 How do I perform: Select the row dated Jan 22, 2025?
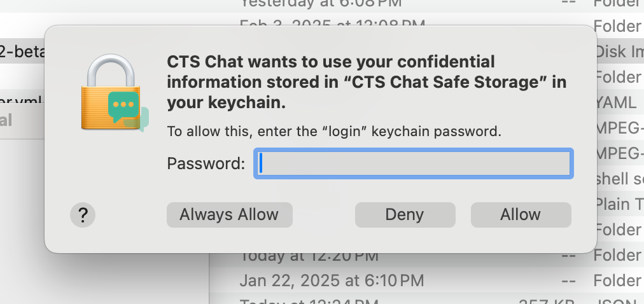point(331,280)
